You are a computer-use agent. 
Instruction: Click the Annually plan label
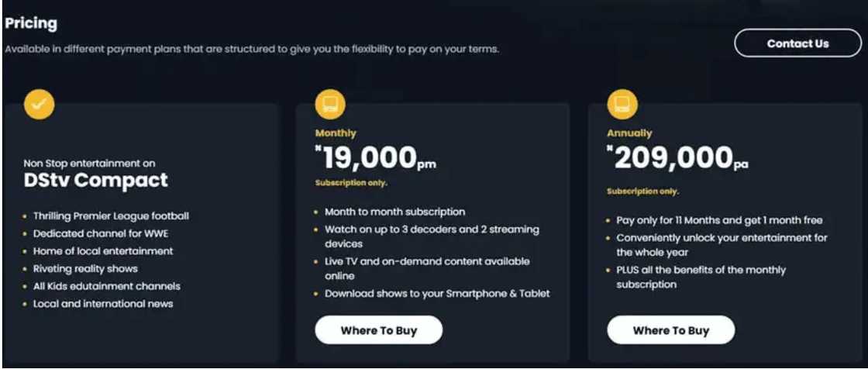629,133
